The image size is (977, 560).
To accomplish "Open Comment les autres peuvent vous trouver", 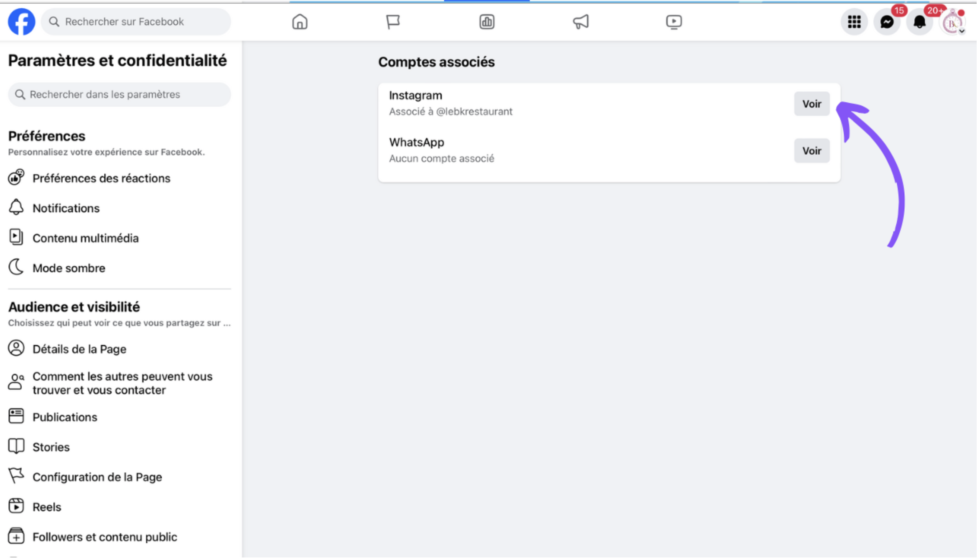I will (120, 383).
